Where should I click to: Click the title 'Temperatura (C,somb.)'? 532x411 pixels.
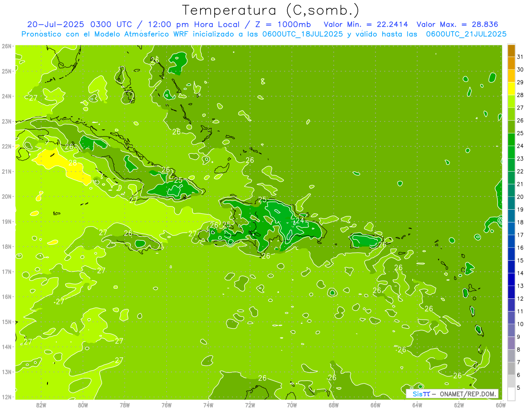click(x=271, y=10)
